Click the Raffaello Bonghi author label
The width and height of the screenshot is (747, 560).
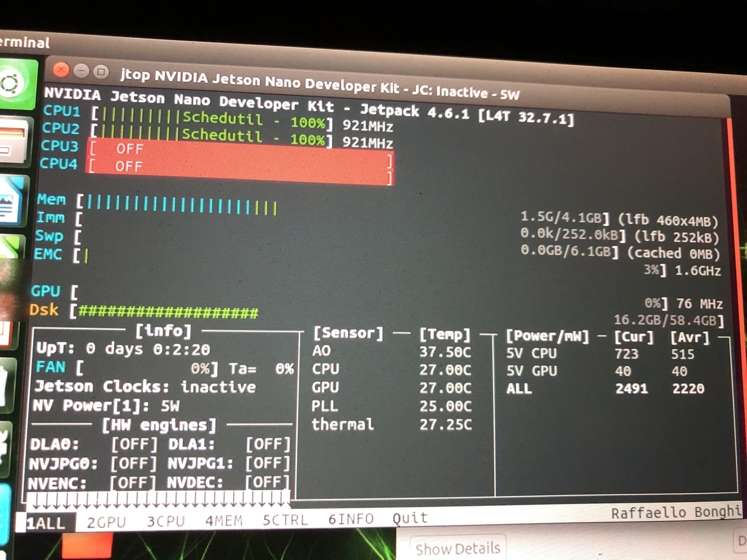(x=676, y=513)
